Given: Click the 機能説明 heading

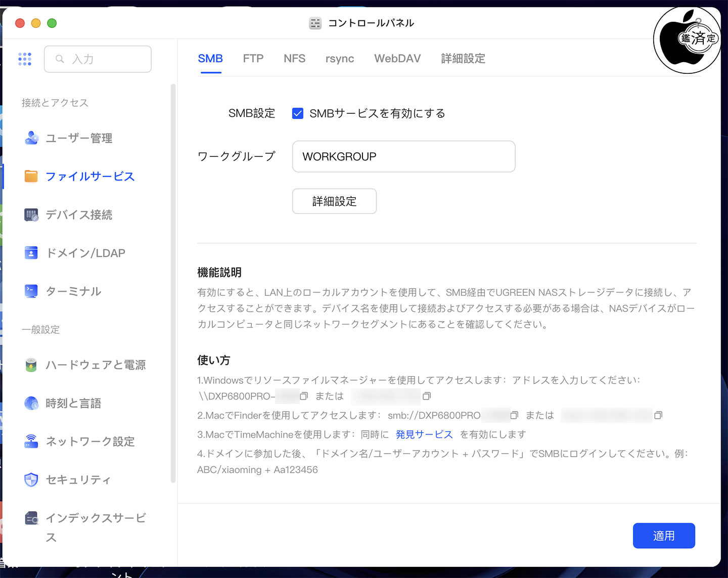Looking at the screenshot, I should [x=219, y=273].
